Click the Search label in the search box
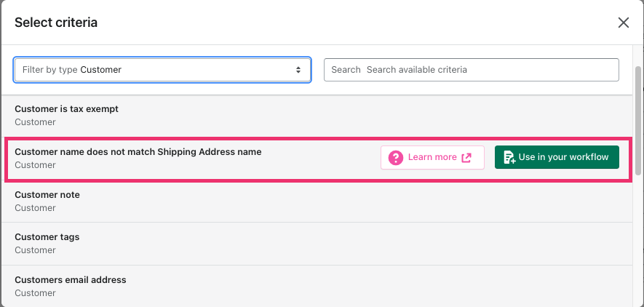Image resolution: width=644 pixels, height=307 pixels. 346,70
